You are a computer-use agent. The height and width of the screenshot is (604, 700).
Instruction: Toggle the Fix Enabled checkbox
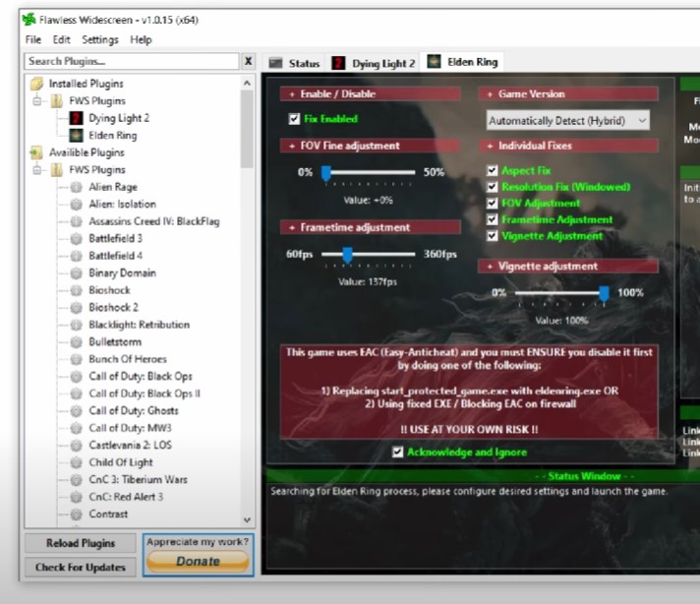(x=294, y=119)
